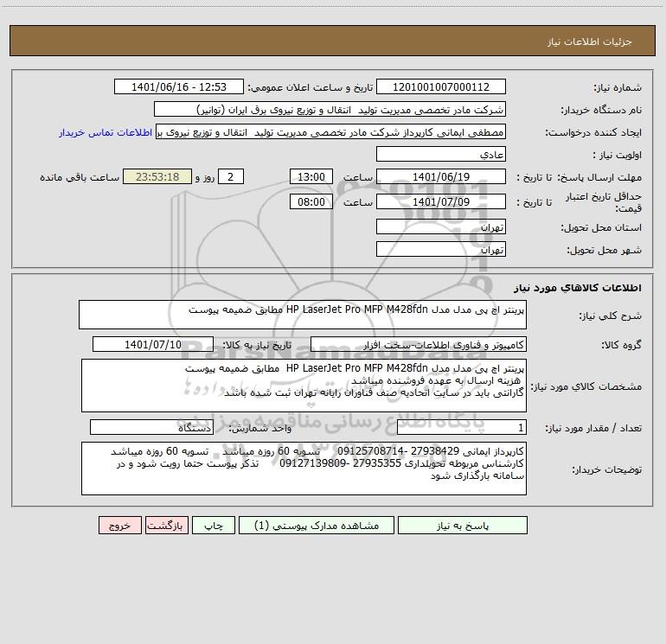666x644 pixels.
Task: Click the 'بازگشت' back button
Action: (x=166, y=526)
